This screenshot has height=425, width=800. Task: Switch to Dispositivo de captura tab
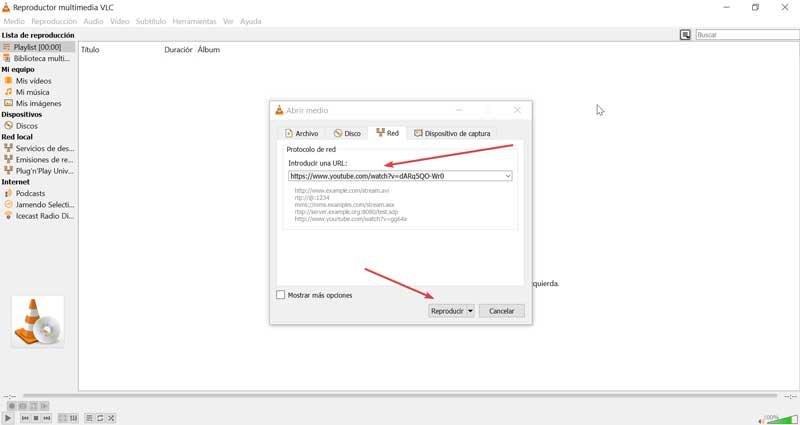(452, 133)
